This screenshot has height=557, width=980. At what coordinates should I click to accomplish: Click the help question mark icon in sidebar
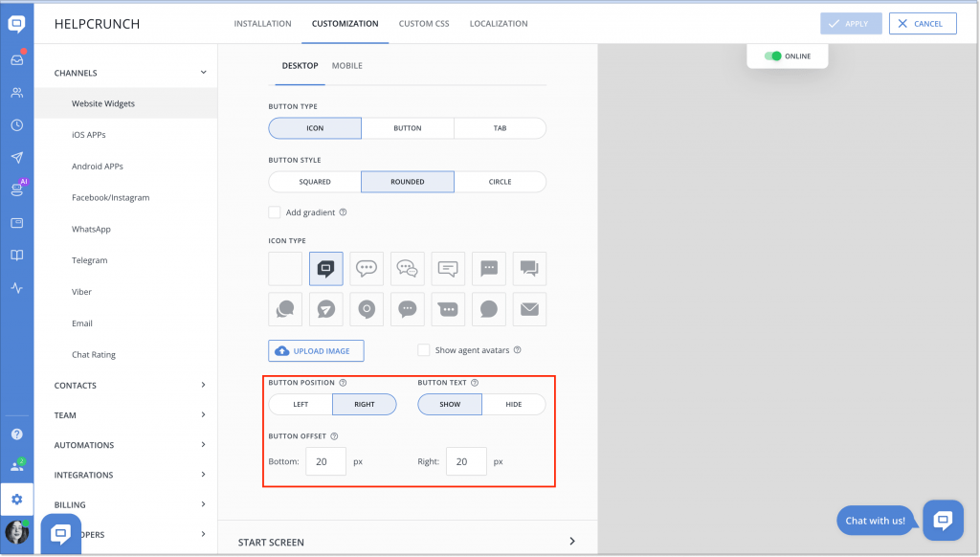coord(17,434)
